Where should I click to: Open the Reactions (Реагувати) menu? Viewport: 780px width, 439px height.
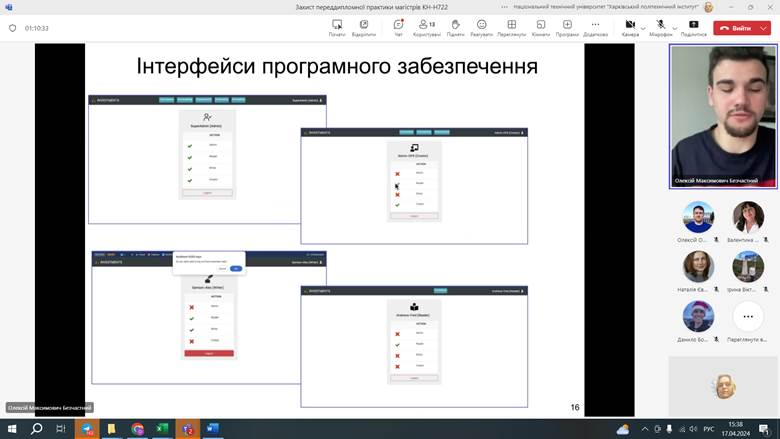tap(481, 26)
